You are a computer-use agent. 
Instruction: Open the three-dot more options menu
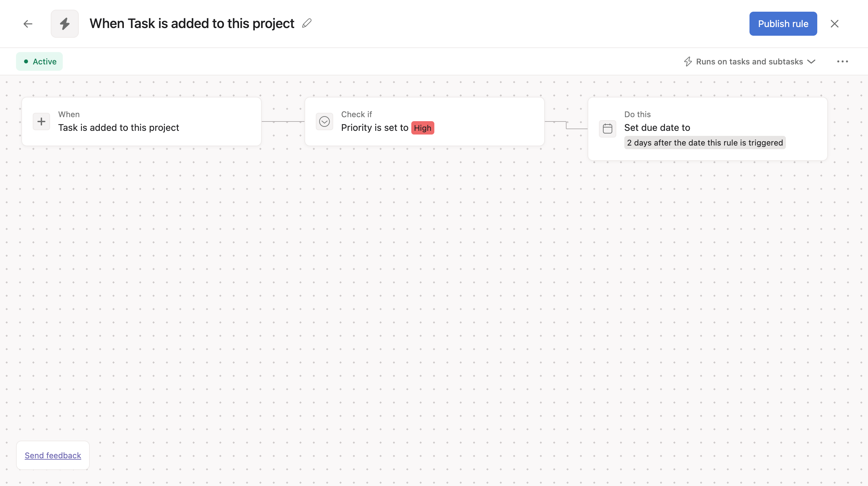842,62
